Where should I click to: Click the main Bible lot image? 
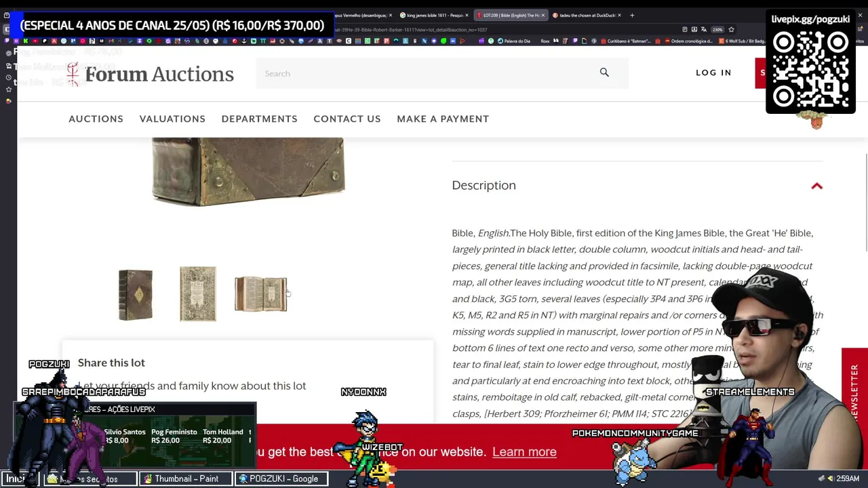point(248,171)
